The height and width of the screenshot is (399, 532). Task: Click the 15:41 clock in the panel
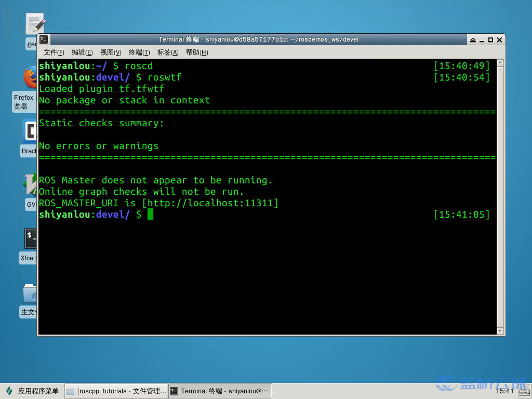point(505,391)
